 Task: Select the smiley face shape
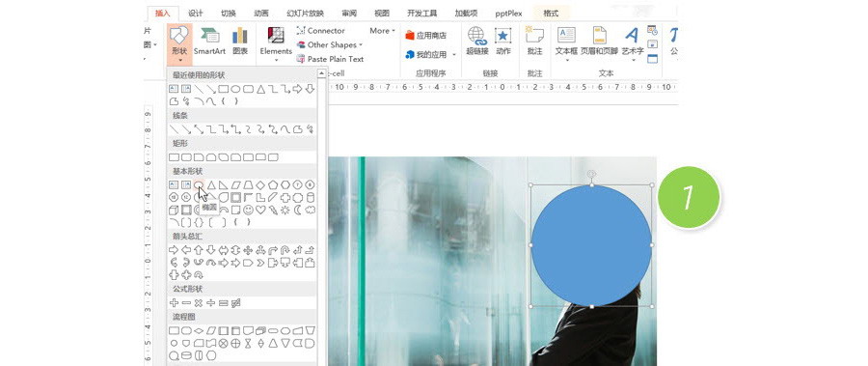coord(248,210)
